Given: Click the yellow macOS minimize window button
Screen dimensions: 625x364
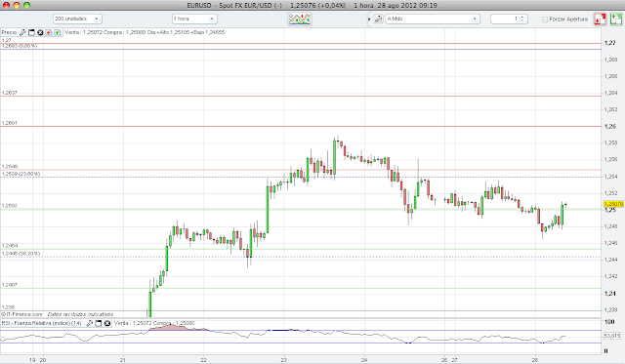Looking at the screenshot, I should [x=17, y=5].
